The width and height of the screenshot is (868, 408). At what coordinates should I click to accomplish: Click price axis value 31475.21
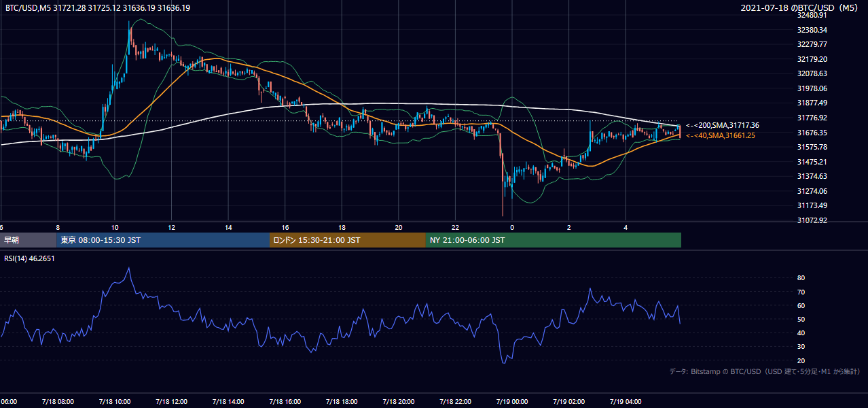click(812, 162)
